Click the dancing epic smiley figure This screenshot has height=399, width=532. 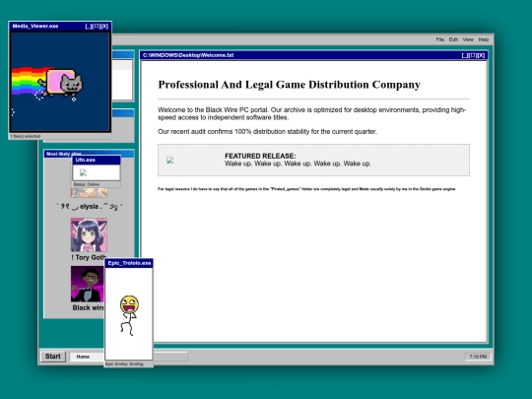[129, 315]
